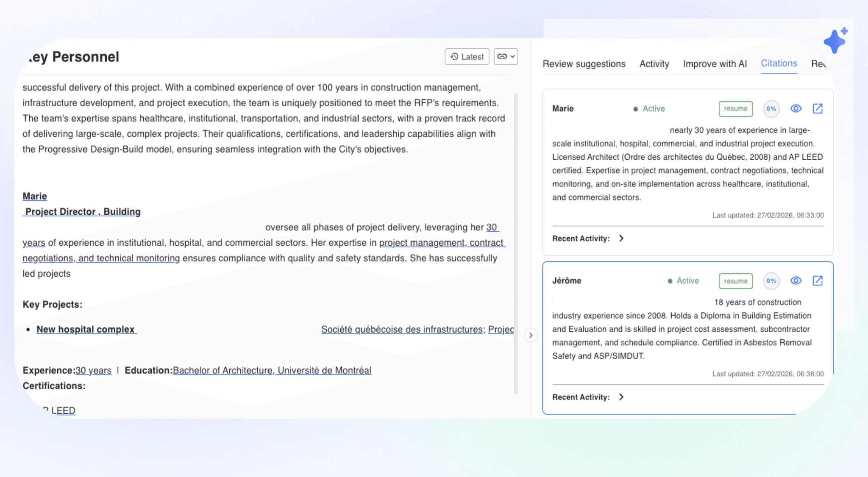Click the document vertical scrollbar
Image resolution: width=868 pixels, height=477 pixels.
[x=515, y=244]
